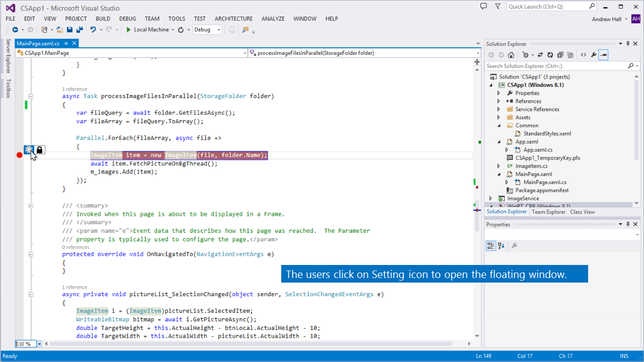Viewport: 644px width, 362px height.
Task: Toggle the red breakpoint in the margin
Action: pos(20,155)
